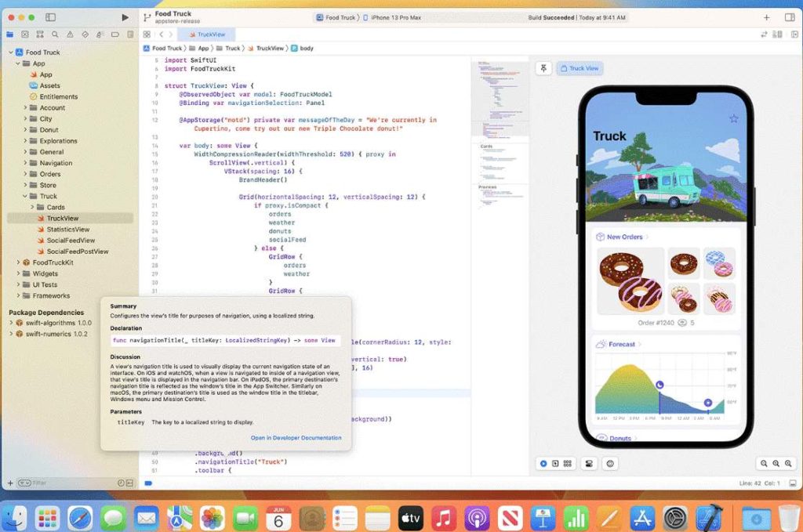
Task: Toggle recent files filter clock icon
Action: pyautogui.click(x=121, y=483)
